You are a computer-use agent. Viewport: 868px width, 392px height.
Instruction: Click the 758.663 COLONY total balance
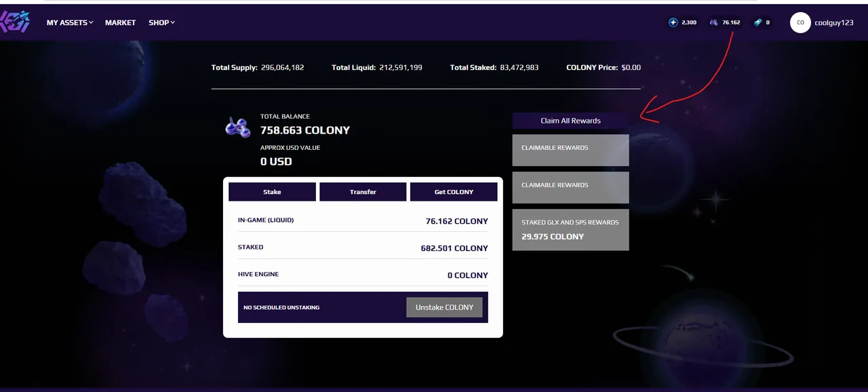click(305, 130)
